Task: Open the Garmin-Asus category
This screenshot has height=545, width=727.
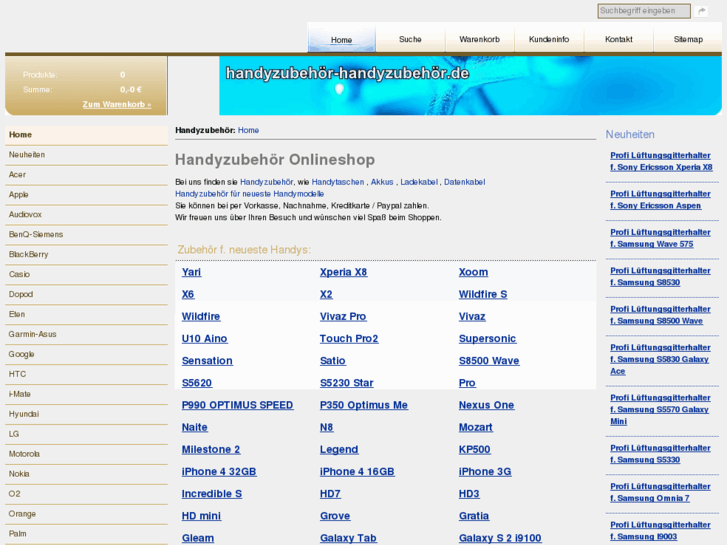Action: pyautogui.click(x=86, y=334)
